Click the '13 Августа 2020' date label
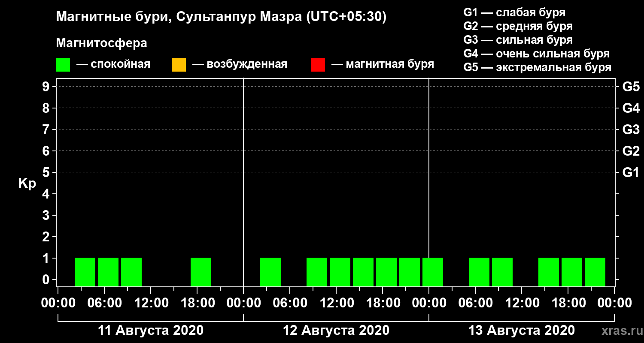Viewport: 644px width, 343px height. (522, 331)
